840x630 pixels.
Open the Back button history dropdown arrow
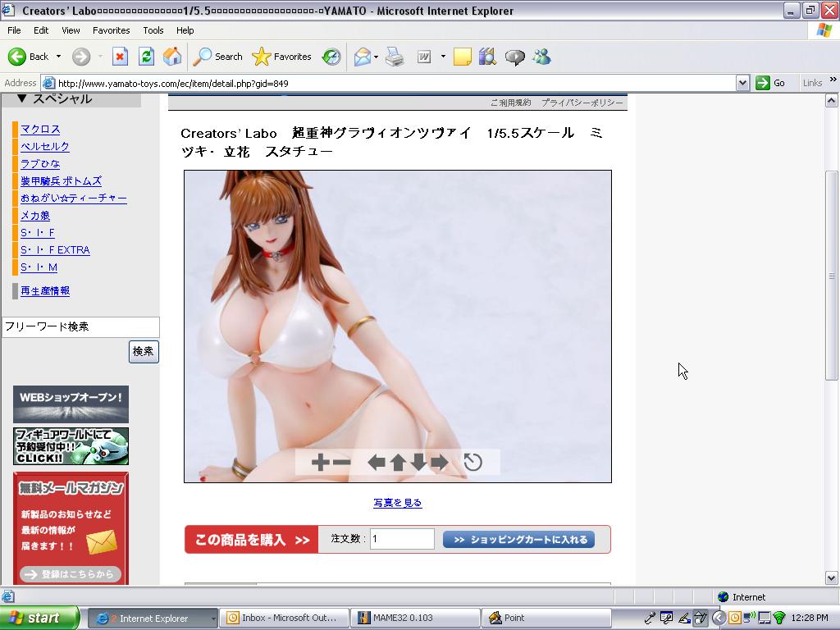click(x=58, y=57)
